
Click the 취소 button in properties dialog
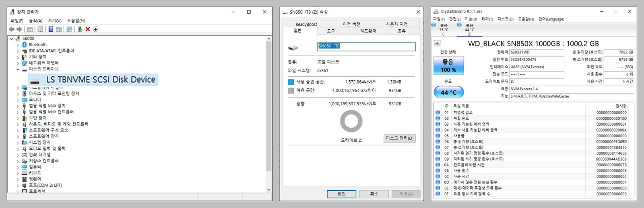(x=374, y=194)
